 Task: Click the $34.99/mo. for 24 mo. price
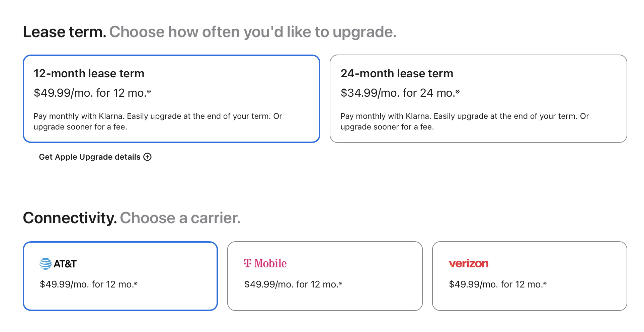click(400, 93)
